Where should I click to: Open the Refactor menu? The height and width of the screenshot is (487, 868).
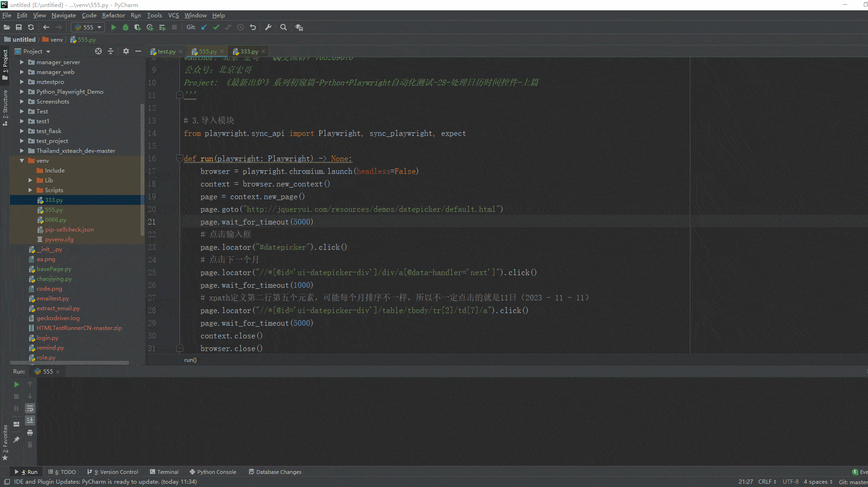113,15
